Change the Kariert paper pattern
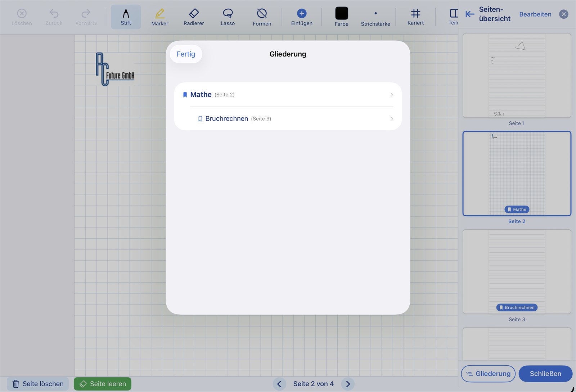Screen dimensions: 576x392 point(415,17)
